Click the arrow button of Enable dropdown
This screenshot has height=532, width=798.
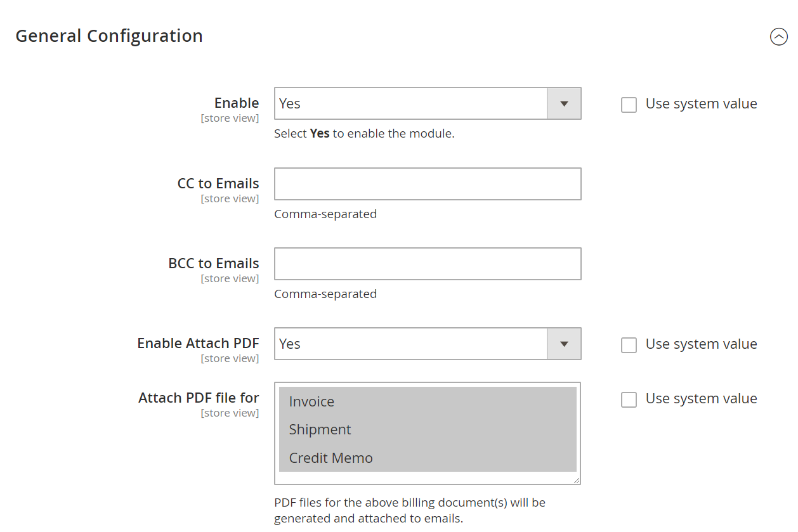[x=564, y=103]
